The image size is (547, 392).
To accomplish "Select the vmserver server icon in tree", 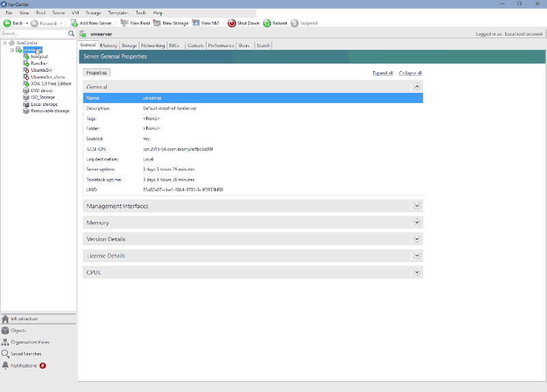I will click(x=19, y=50).
